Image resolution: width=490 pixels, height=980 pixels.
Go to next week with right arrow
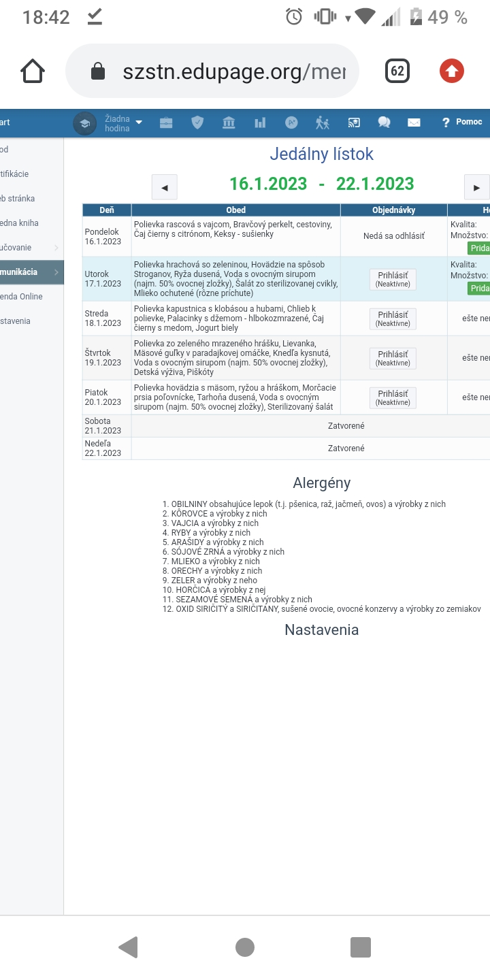476,187
